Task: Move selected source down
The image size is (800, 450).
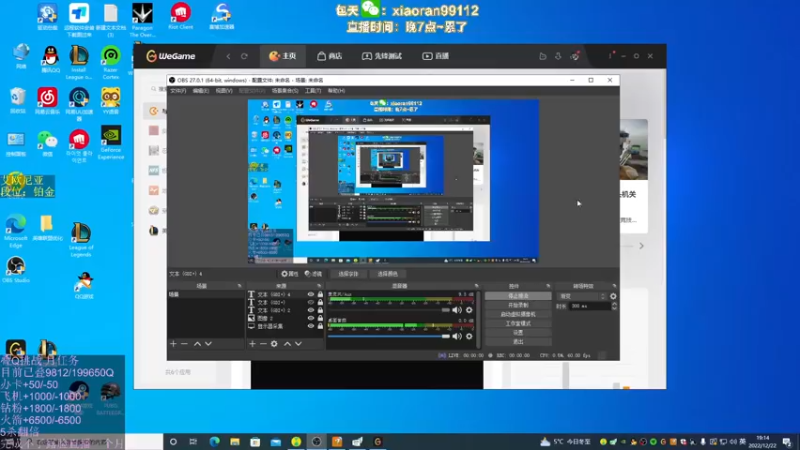Action: click(298, 344)
